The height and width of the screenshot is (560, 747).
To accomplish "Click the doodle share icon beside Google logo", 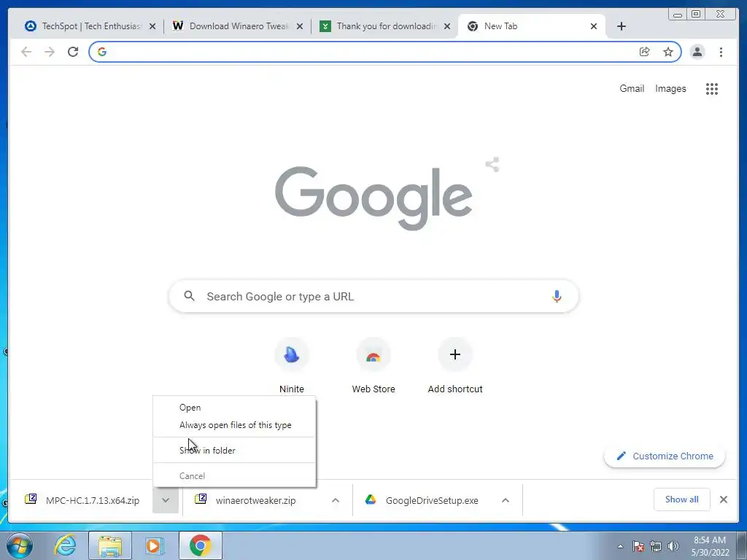I will point(492,165).
